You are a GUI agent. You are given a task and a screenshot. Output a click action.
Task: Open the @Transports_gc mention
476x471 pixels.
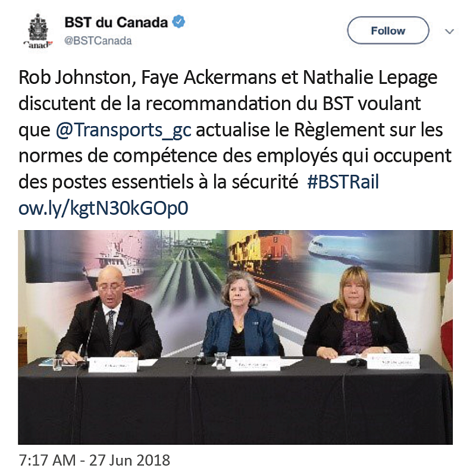(123, 130)
